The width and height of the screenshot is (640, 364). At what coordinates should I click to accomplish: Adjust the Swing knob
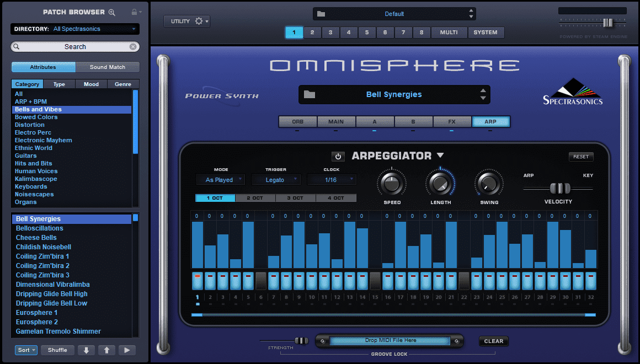coord(489,183)
